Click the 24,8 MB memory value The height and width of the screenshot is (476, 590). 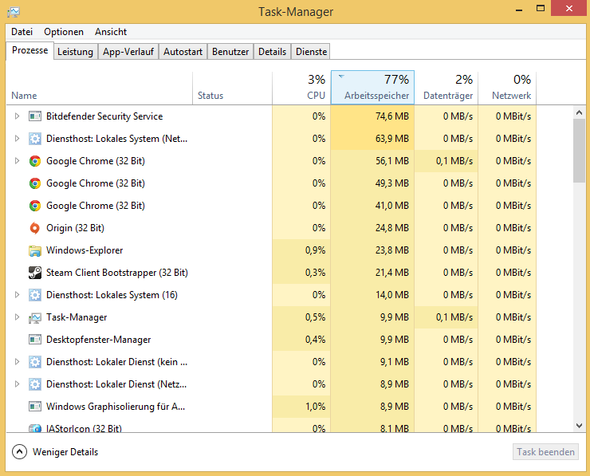tap(392, 228)
